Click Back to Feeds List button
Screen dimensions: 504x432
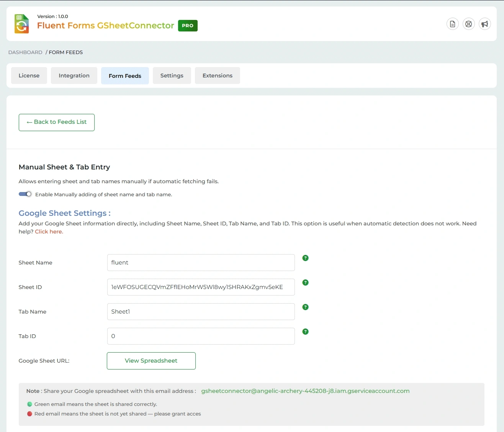tap(57, 122)
